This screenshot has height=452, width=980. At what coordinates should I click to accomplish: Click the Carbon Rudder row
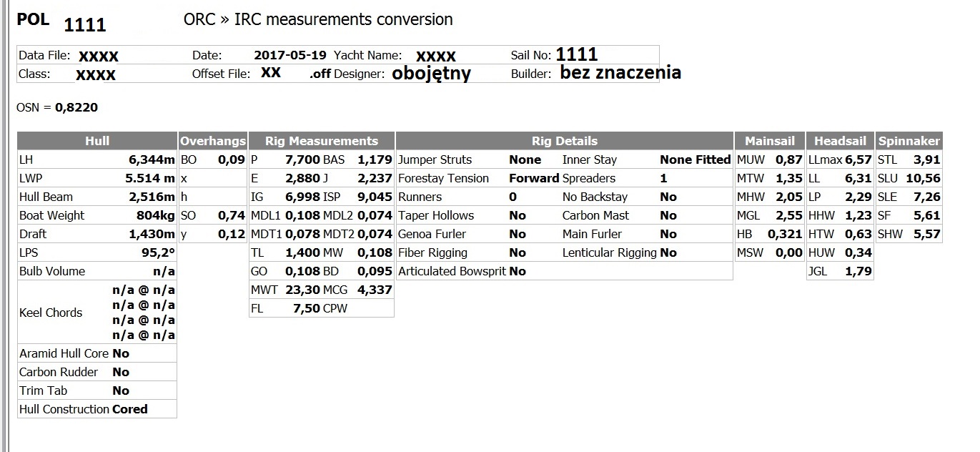97,372
